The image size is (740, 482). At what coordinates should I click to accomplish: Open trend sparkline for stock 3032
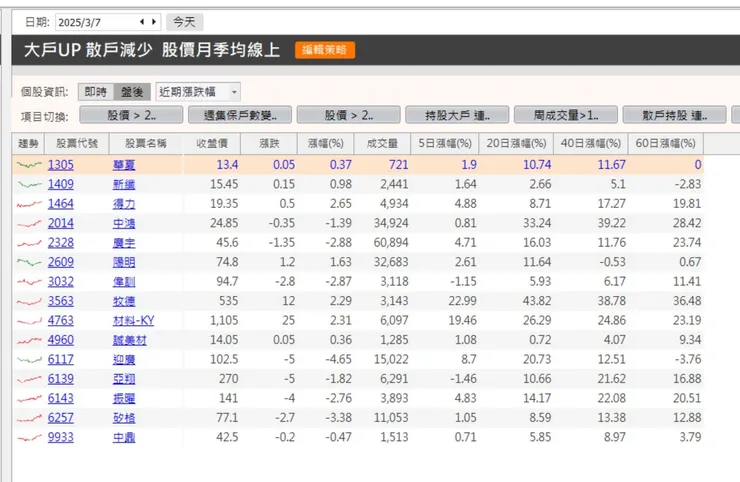coord(29,282)
